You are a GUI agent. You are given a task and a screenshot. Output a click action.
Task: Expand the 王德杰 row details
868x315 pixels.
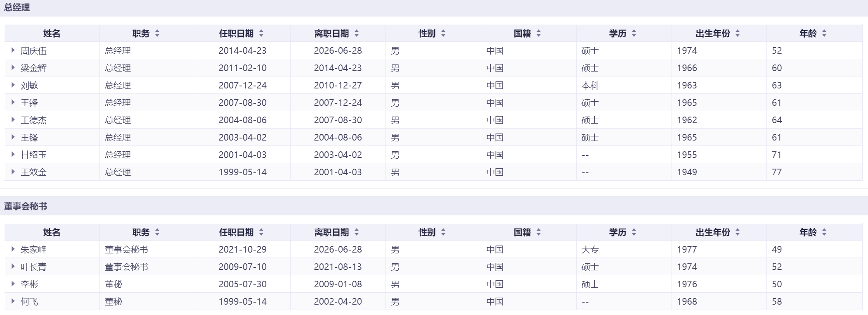[13, 120]
